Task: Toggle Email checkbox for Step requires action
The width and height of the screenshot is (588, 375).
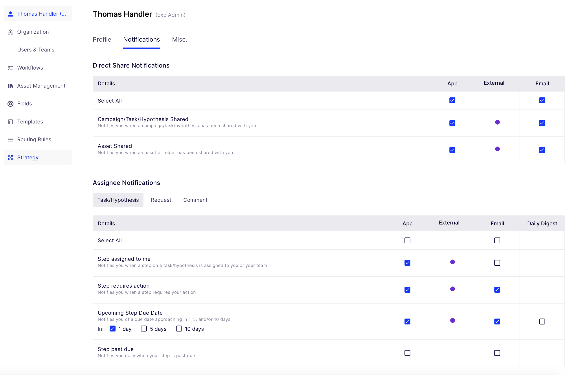Action: point(497,290)
